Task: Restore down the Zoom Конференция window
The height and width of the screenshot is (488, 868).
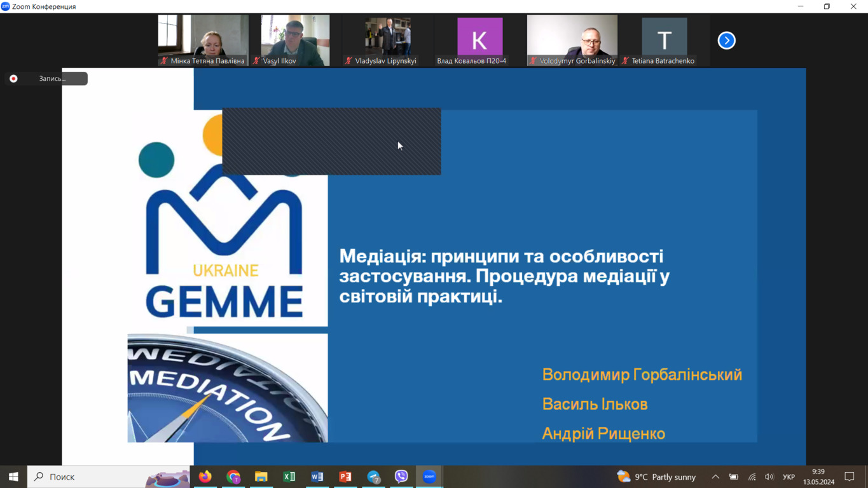Action: (827, 6)
